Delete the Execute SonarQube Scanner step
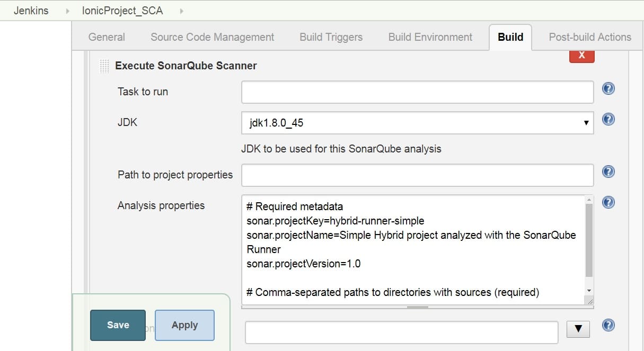The image size is (644, 351). pyautogui.click(x=581, y=55)
